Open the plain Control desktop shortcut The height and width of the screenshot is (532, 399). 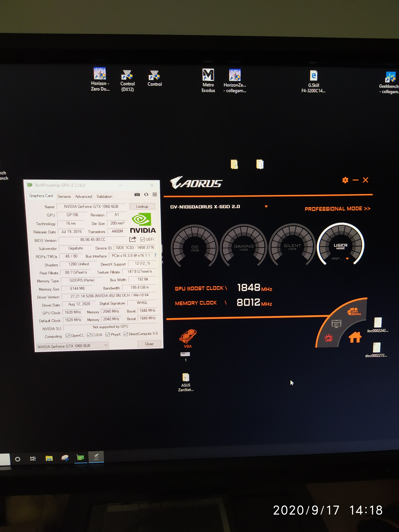[x=154, y=78]
